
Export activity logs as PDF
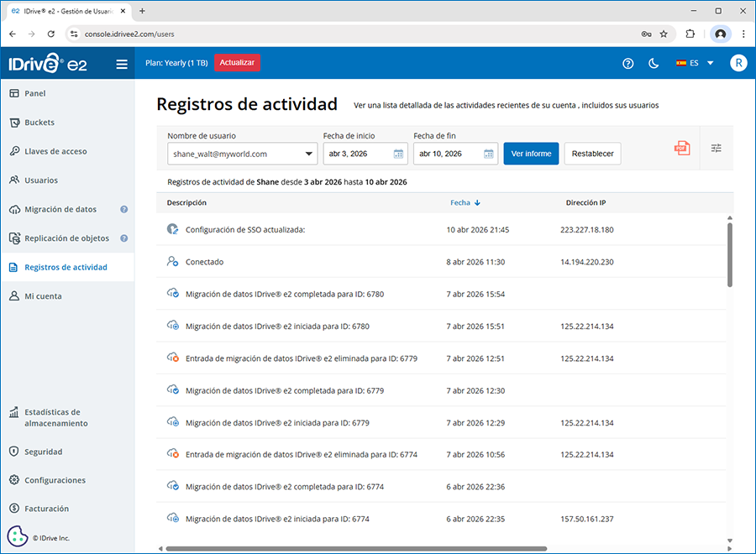pos(681,149)
